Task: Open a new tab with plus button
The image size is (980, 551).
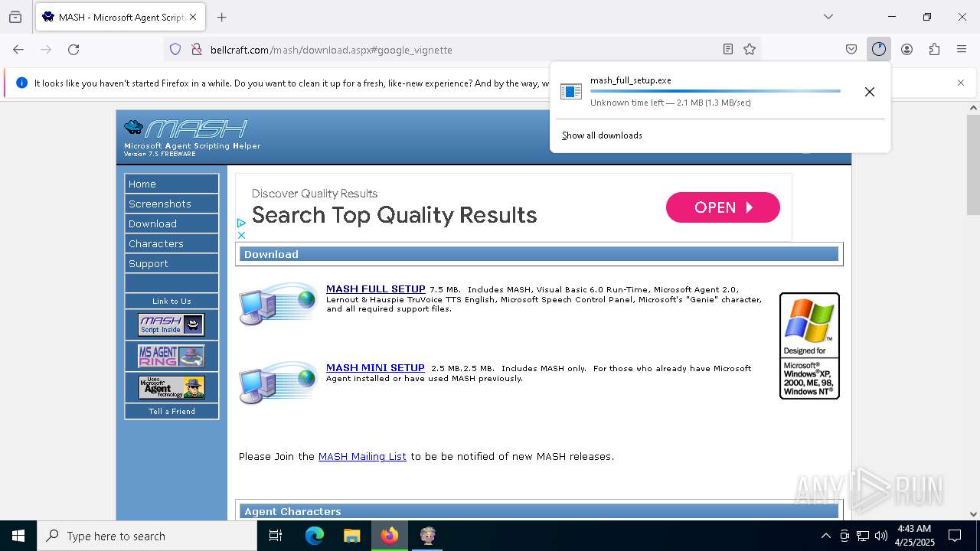Action: [x=222, y=17]
